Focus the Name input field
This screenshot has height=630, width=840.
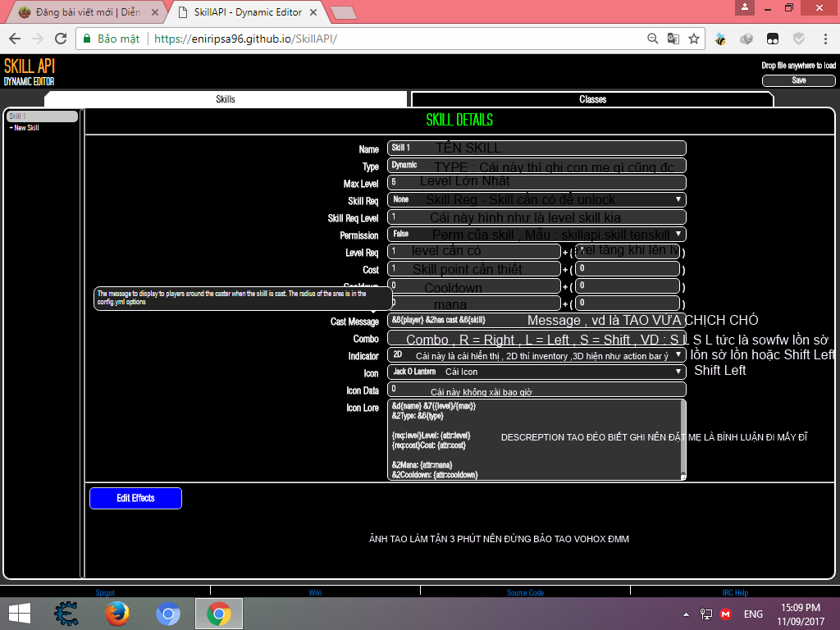click(536, 148)
